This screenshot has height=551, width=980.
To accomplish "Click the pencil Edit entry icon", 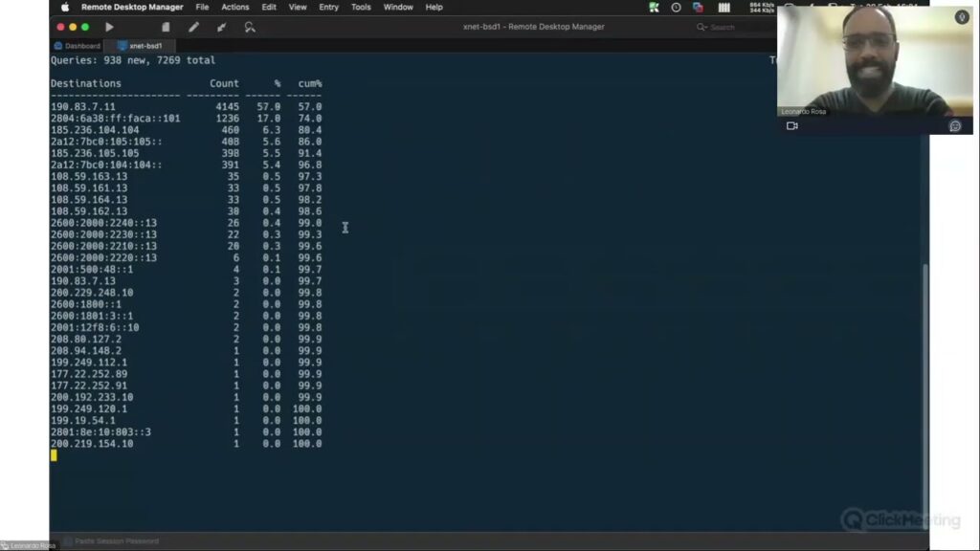I will click(193, 27).
